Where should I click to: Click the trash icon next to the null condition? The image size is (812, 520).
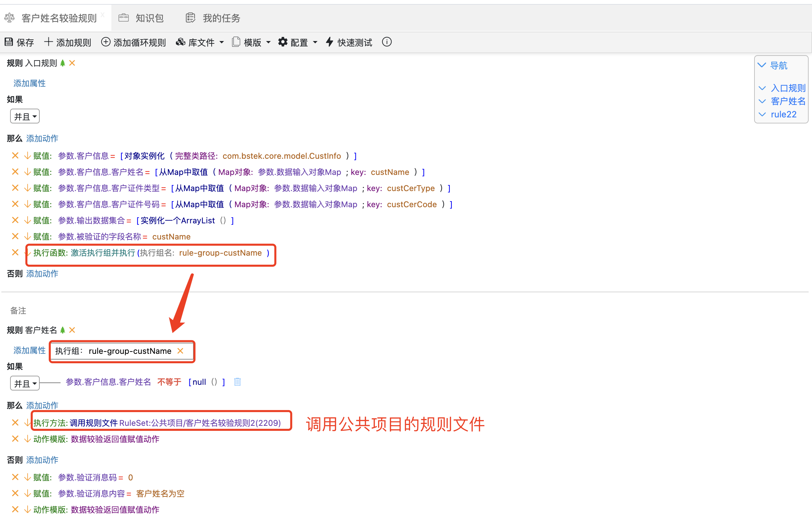(x=237, y=382)
